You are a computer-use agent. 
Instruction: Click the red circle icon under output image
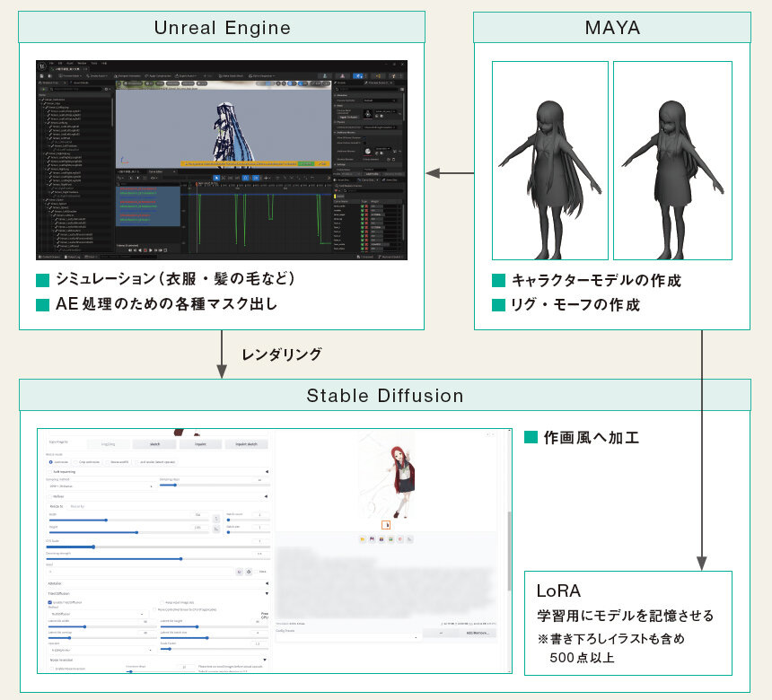pos(399,539)
